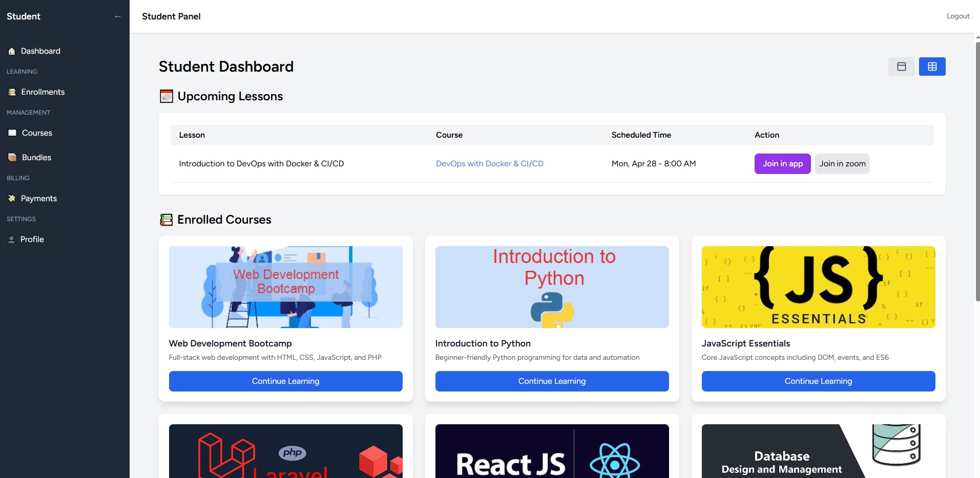Viewport: 980px width, 478px height.
Task: Click the Dashboard house icon in sidebar
Action: 12,51
